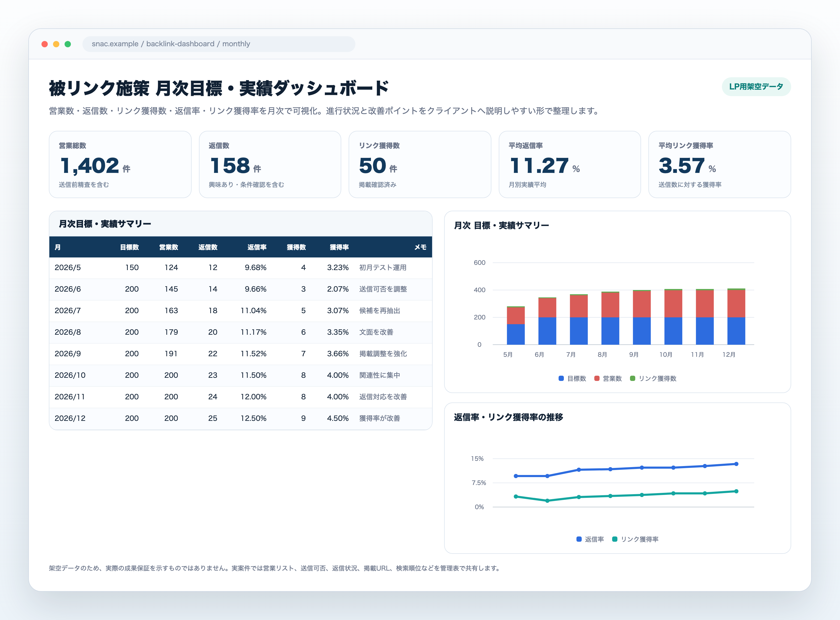The image size is (840, 620).
Task: Click the メモ column header
Action: [x=420, y=247]
